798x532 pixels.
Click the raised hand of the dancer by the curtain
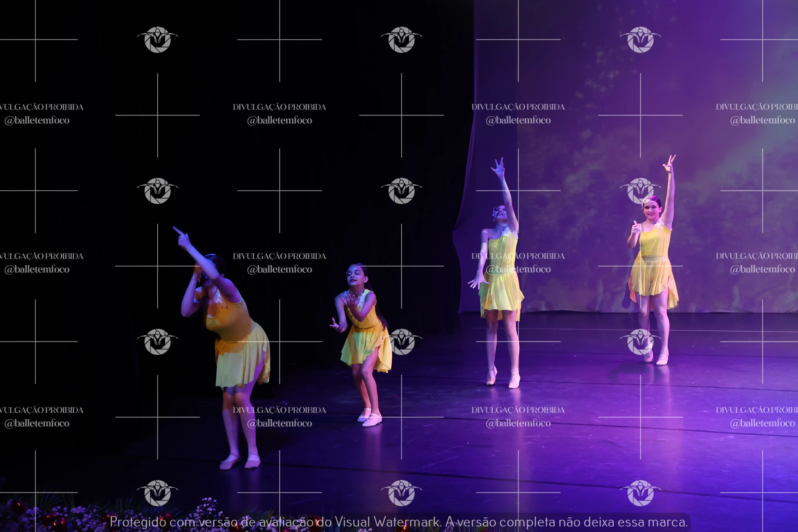click(x=498, y=168)
